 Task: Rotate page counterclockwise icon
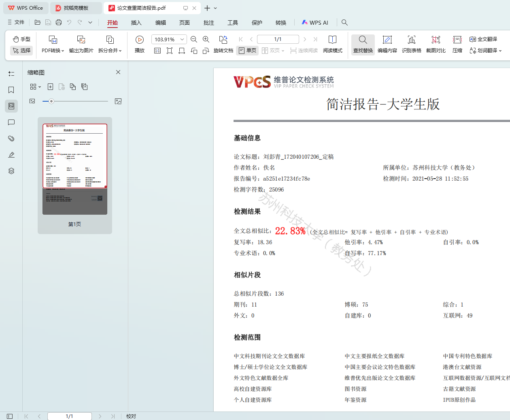(x=194, y=51)
